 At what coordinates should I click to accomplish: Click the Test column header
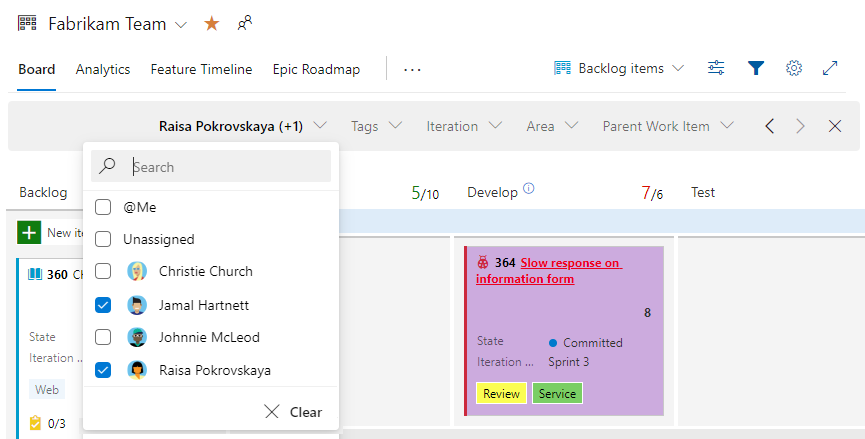703,192
